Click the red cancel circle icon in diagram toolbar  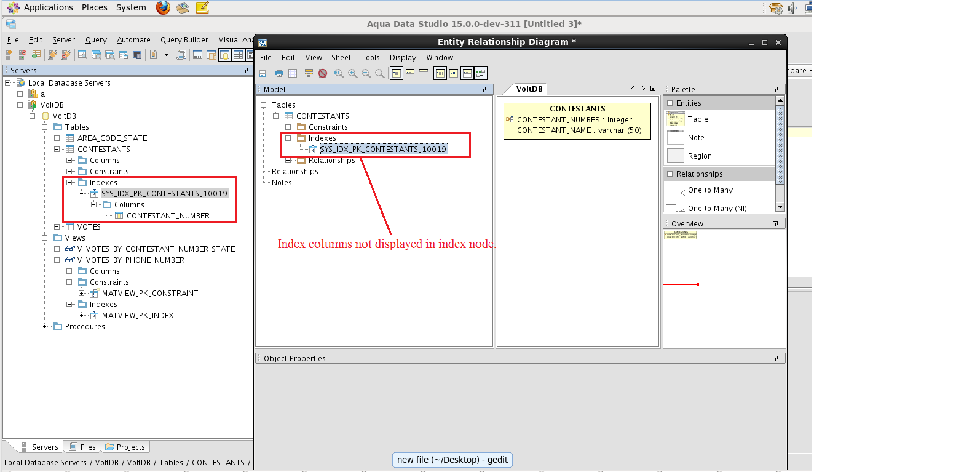[x=323, y=73]
